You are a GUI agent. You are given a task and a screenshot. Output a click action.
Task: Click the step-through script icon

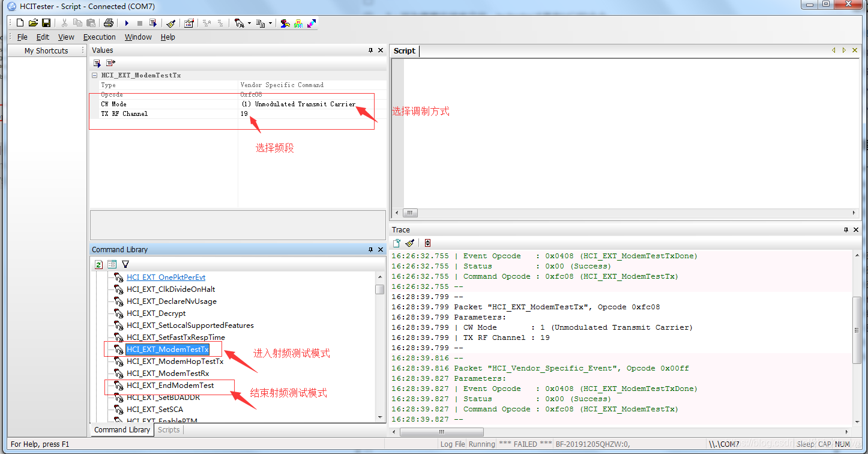[x=153, y=23]
